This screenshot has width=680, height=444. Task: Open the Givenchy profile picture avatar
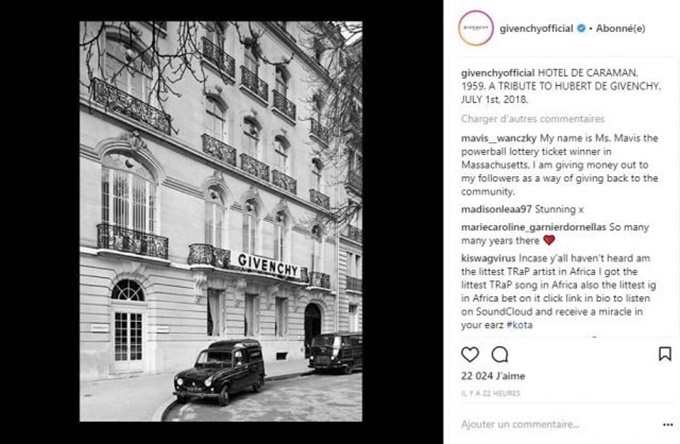pyautogui.click(x=476, y=28)
